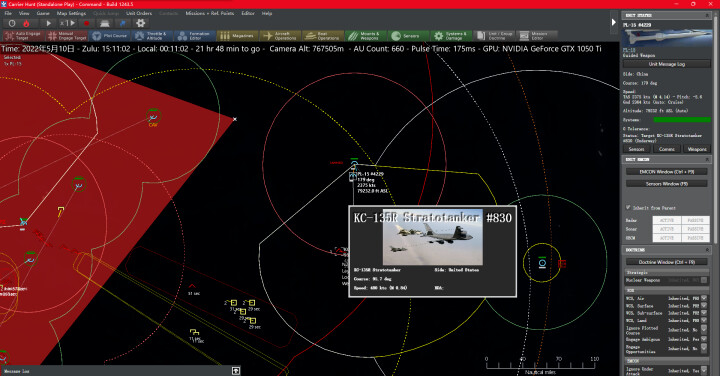The image size is (720, 376).
Task: Set Sonar EMCON to PASSIVE
Action: pos(695,229)
